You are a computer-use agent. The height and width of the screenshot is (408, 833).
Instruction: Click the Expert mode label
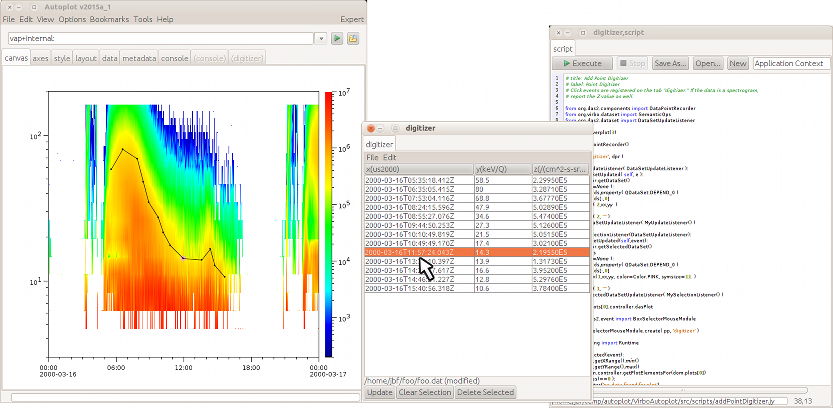[352, 19]
